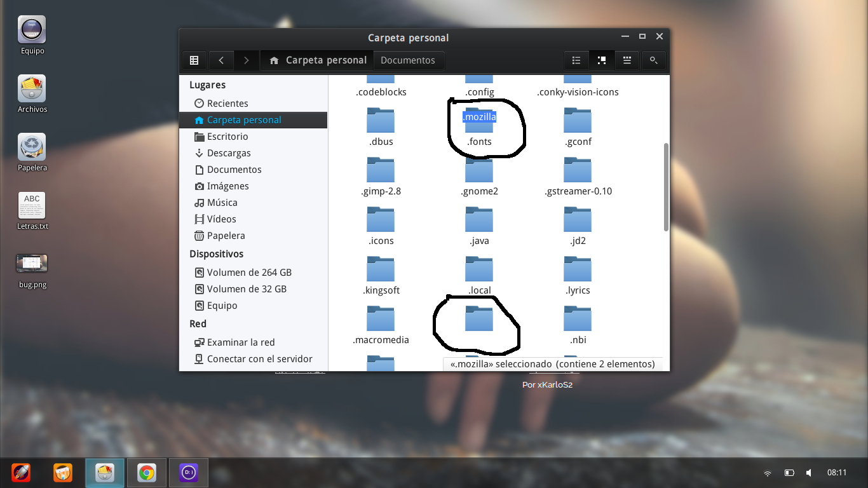Click the forward arrow in the toolbar

pos(246,60)
